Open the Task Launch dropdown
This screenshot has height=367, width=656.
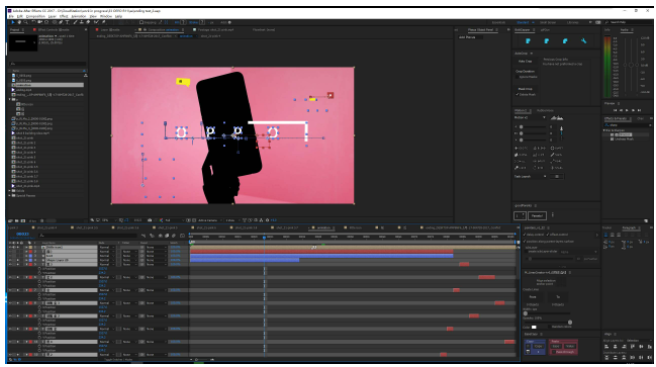(530, 177)
